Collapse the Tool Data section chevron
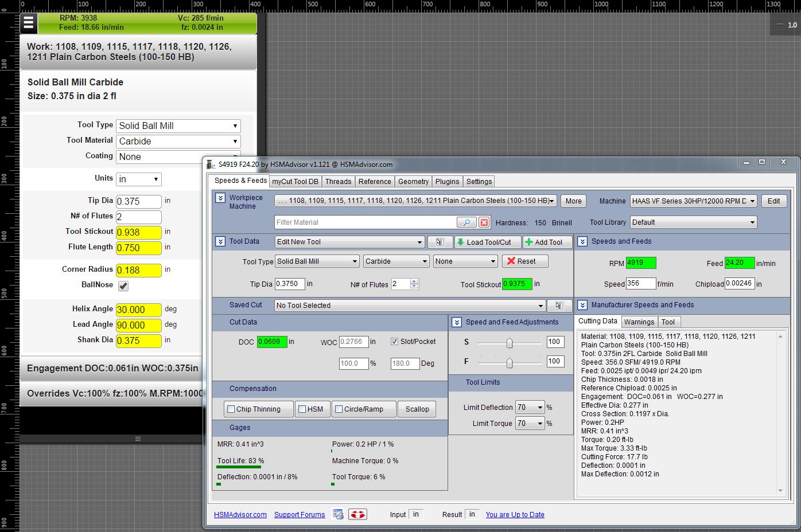The width and height of the screenshot is (801, 532). click(220, 241)
